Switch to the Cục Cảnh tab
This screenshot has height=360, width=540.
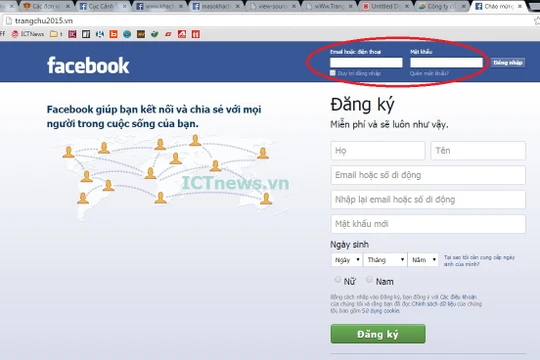[102, 6]
